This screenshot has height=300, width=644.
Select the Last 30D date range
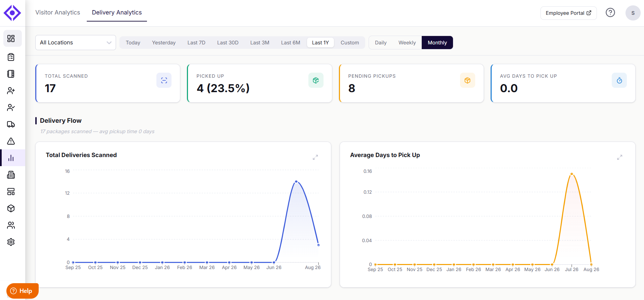tap(228, 43)
